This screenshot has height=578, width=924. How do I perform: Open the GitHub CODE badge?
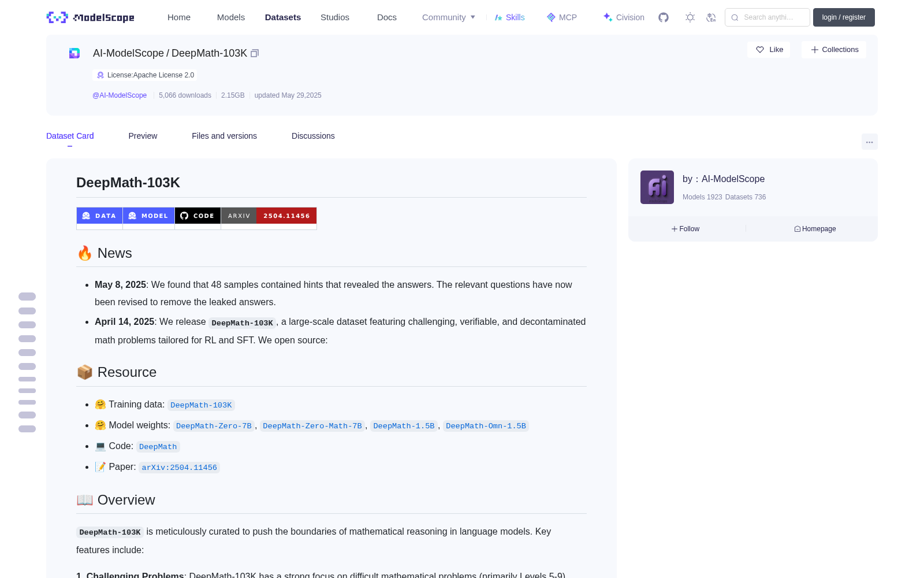pos(198,216)
